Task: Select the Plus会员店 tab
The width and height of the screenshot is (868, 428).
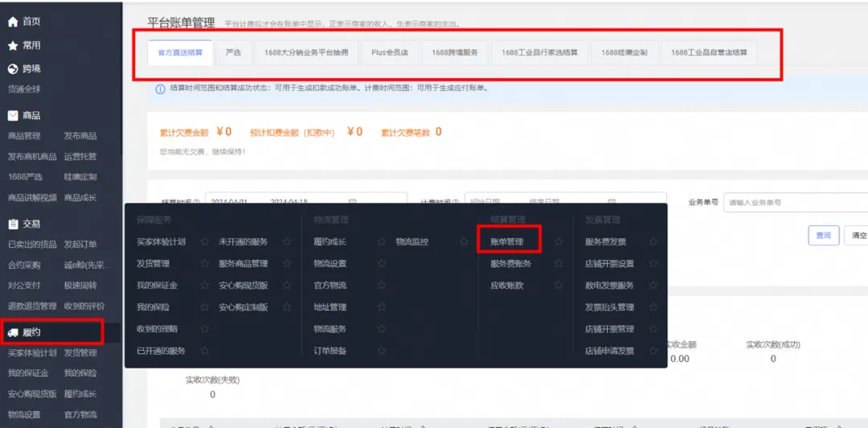Action: 390,52
